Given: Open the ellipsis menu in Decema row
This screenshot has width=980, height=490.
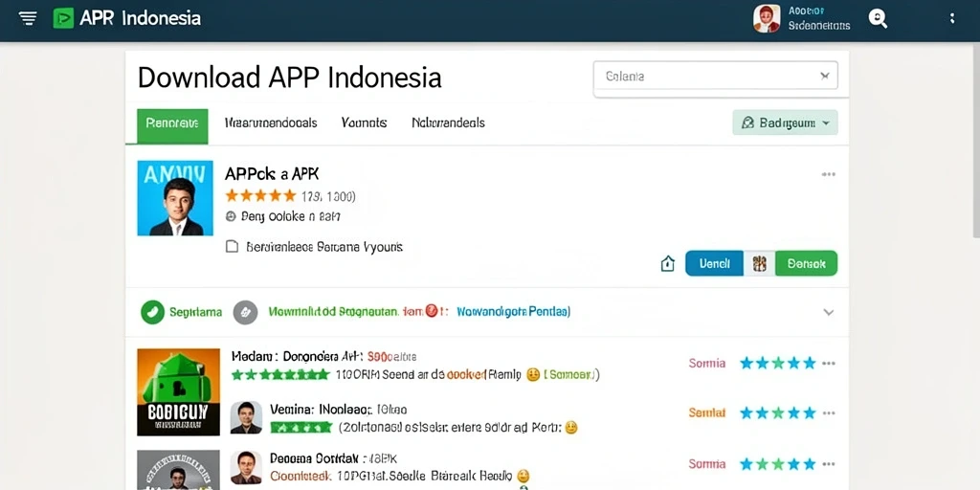Looking at the screenshot, I should [829, 464].
